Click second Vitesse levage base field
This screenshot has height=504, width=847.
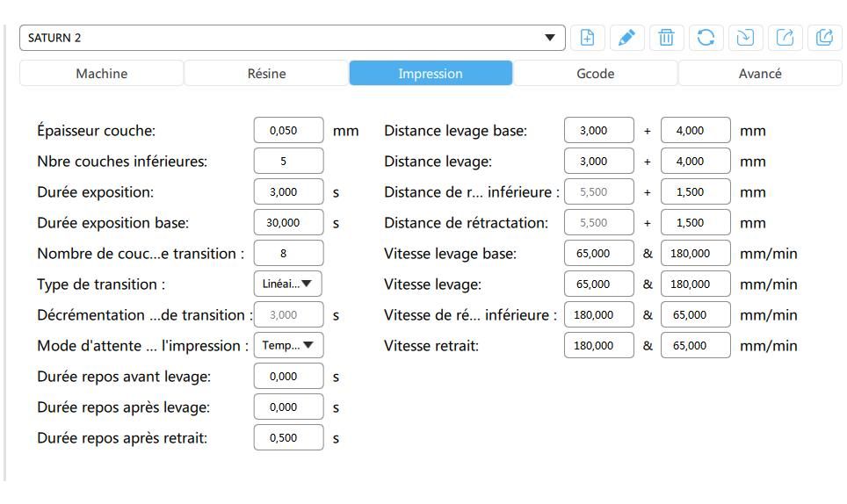tap(695, 253)
